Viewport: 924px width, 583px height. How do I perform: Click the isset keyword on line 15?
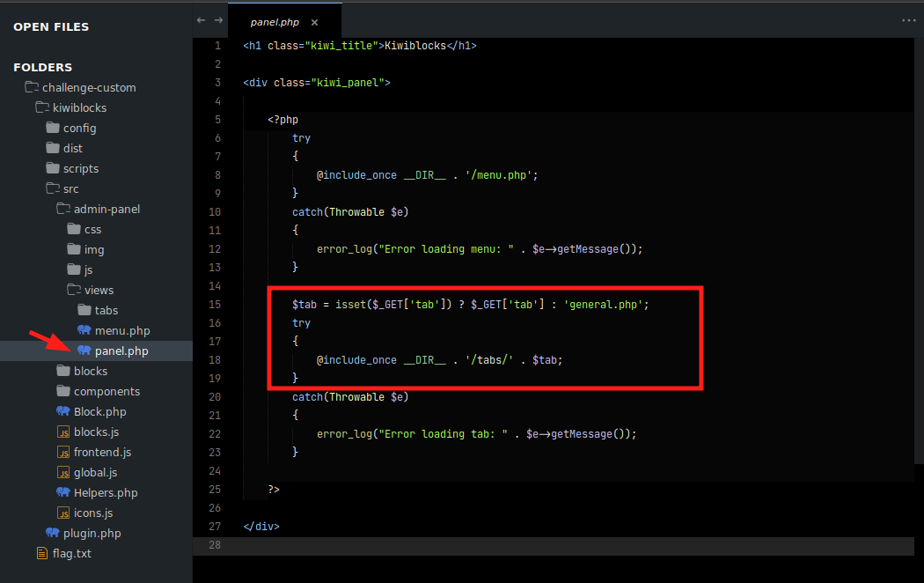[x=350, y=305]
